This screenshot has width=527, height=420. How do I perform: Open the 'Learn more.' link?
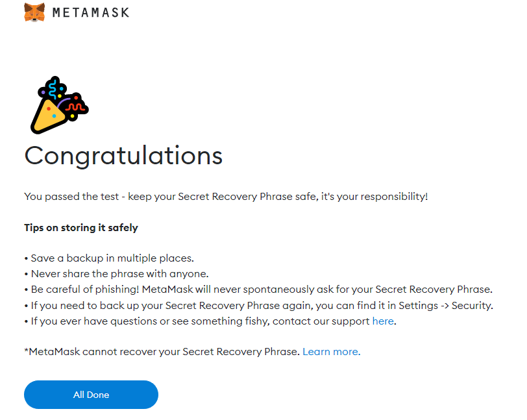tap(332, 352)
